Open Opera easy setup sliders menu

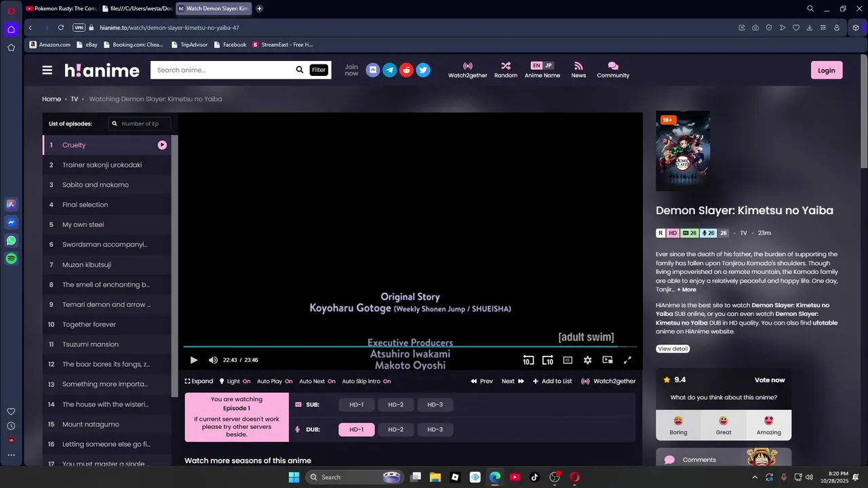coord(823,28)
